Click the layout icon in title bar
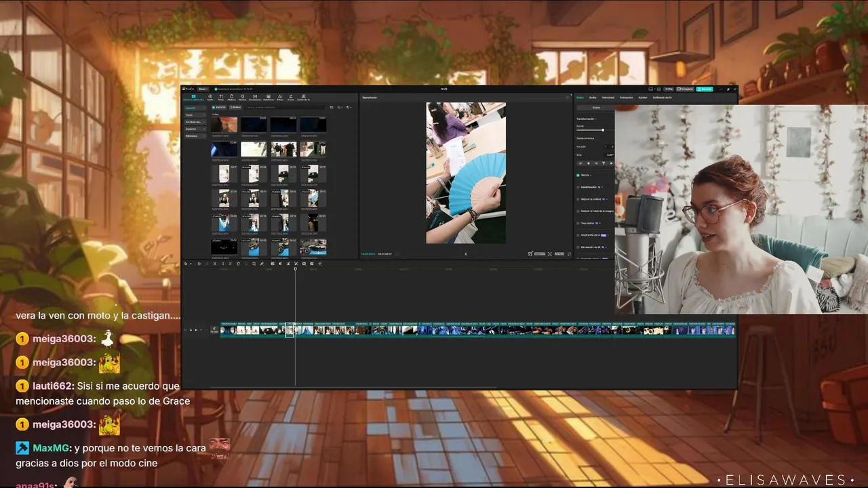868x488 pixels. [650, 89]
